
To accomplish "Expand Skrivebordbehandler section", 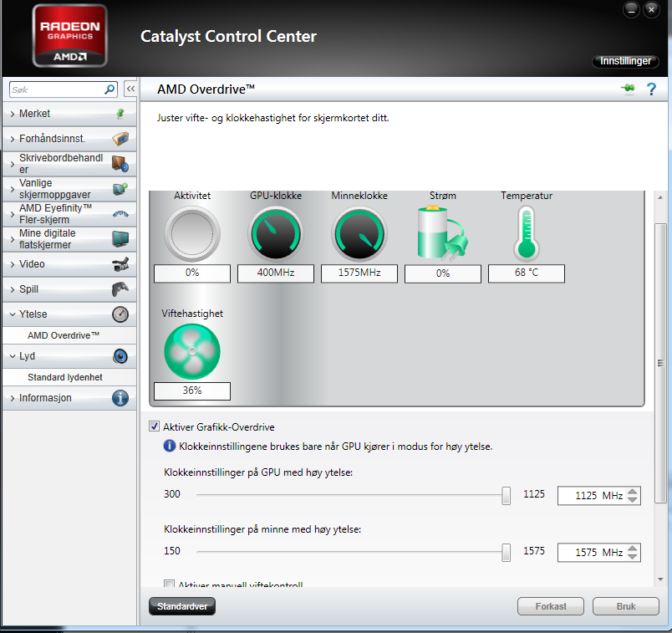I will (13, 164).
